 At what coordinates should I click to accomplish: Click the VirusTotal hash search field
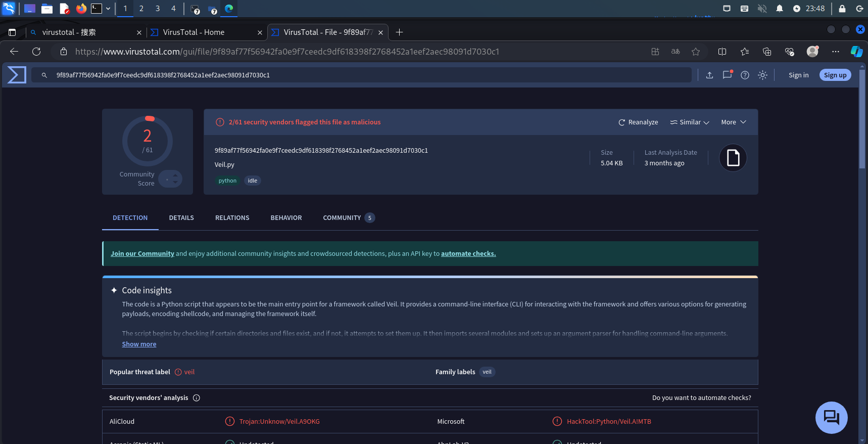(361, 75)
